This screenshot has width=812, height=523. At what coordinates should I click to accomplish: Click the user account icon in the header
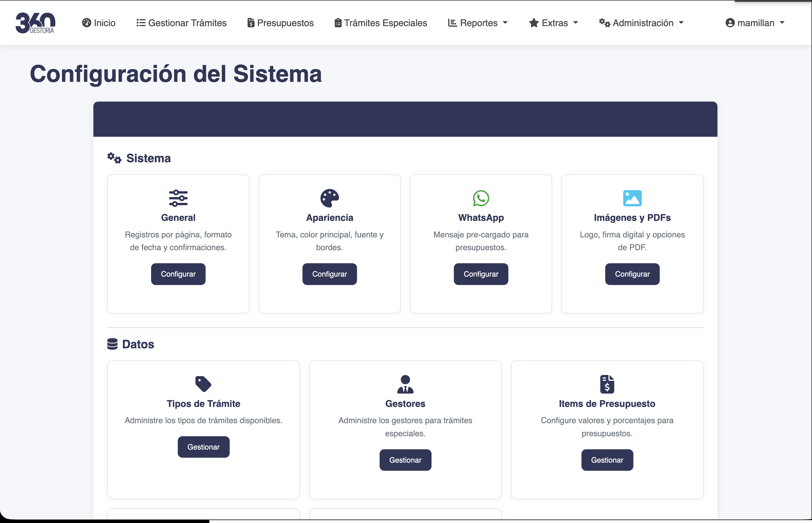tap(730, 23)
